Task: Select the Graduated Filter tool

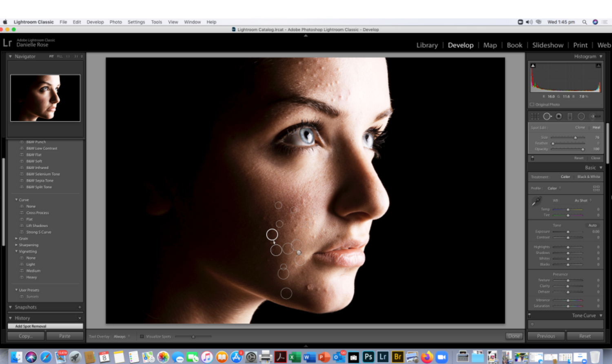Action: click(x=570, y=116)
